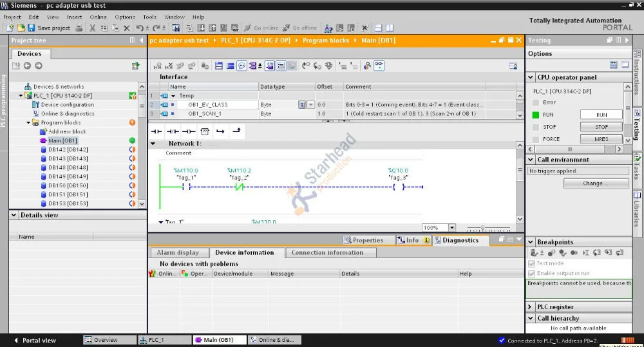Collapse the Program blocks folder
Viewport: 644px width, 347px height.
point(28,122)
